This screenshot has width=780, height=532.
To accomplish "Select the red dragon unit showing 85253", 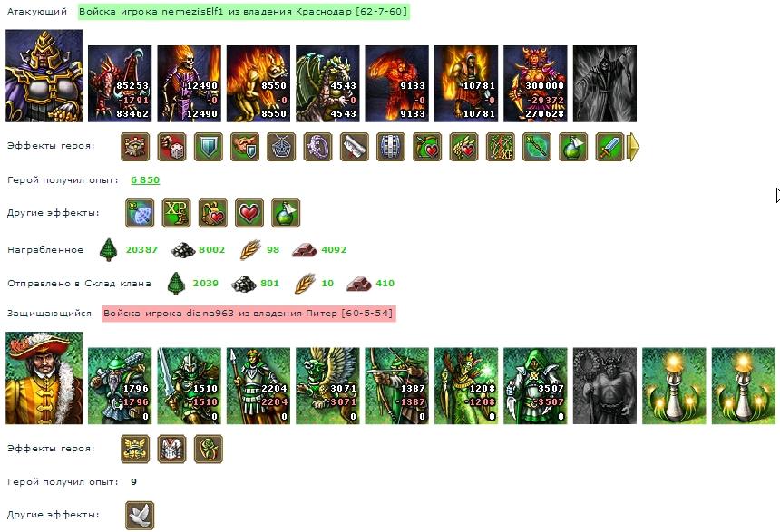I will [120, 83].
